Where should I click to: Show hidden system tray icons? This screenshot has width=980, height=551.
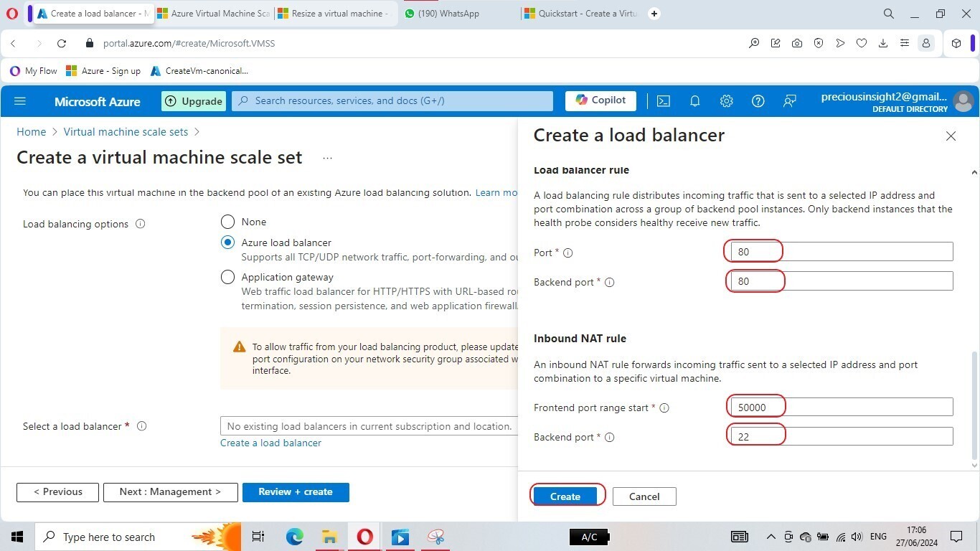(x=771, y=537)
